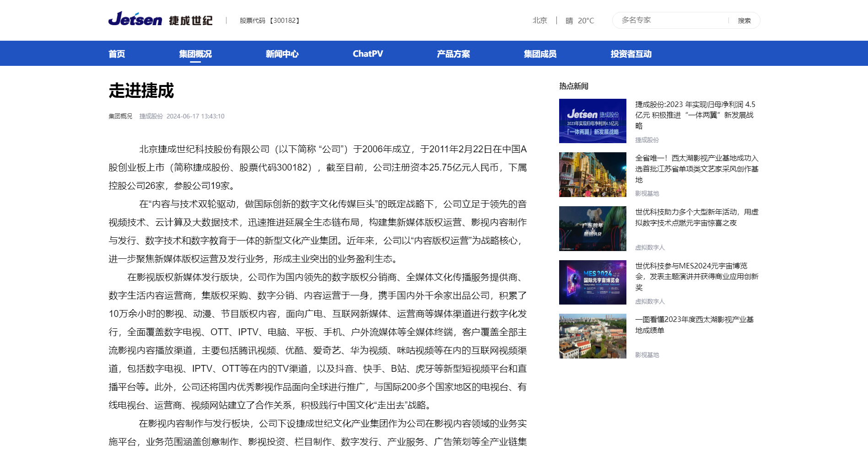The width and height of the screenshot is (868, 455).
Task: Open the Jetsen 2023 profit news thumbnail
Action: tap(593, 121)
